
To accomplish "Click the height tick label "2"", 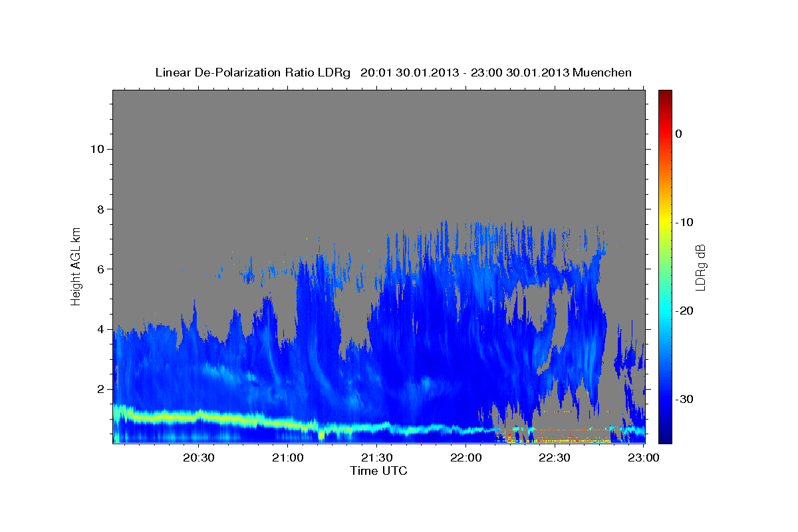I will [x=99, y=389].
